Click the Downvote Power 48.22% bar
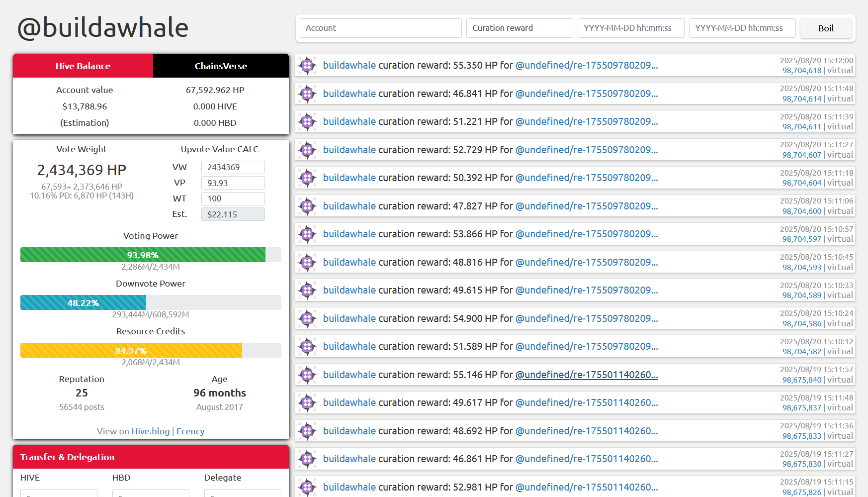Image resolution: width=868 pixels, height=497 pixels. coord(151,302)
